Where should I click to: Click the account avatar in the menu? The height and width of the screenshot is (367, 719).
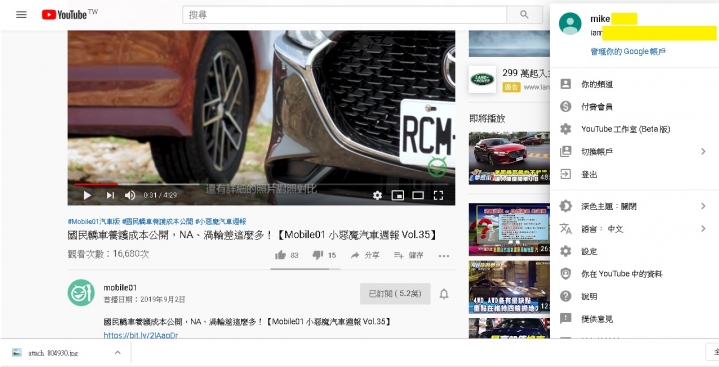(x=570, y=23)
